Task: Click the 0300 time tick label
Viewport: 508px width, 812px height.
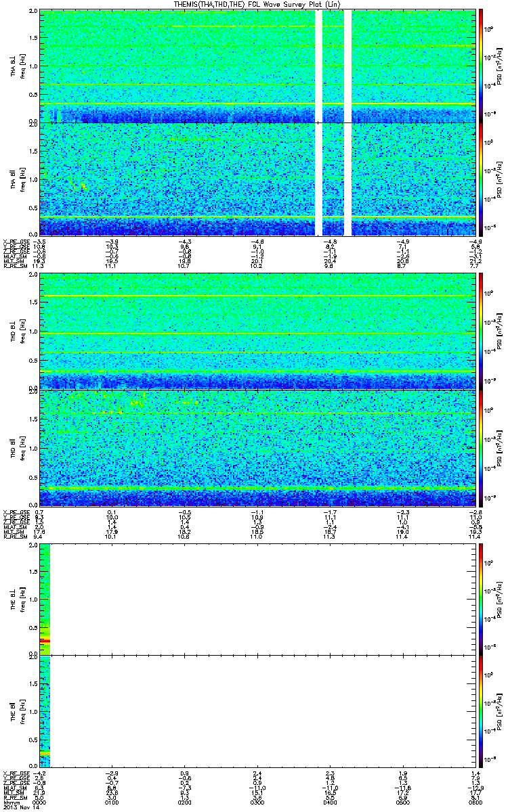Action: [257, 802]
